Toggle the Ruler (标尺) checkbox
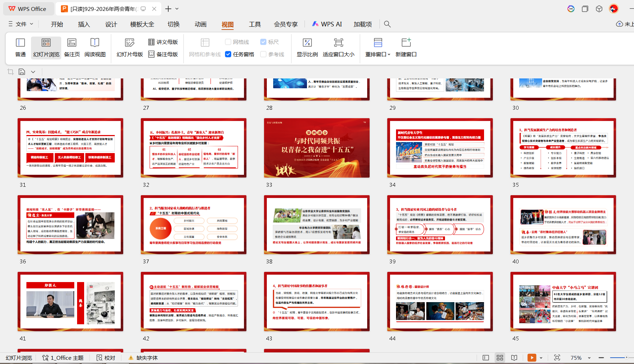Image resolution: width=634 pixels, height=364 pixels. click(263, 42)
